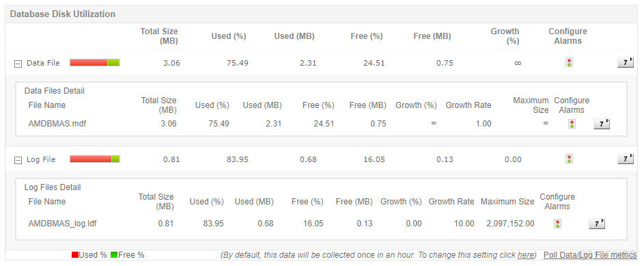
Task: Open Poll Data/Log File metrics link
Action: pyautogui.click(x=590, y=255)
